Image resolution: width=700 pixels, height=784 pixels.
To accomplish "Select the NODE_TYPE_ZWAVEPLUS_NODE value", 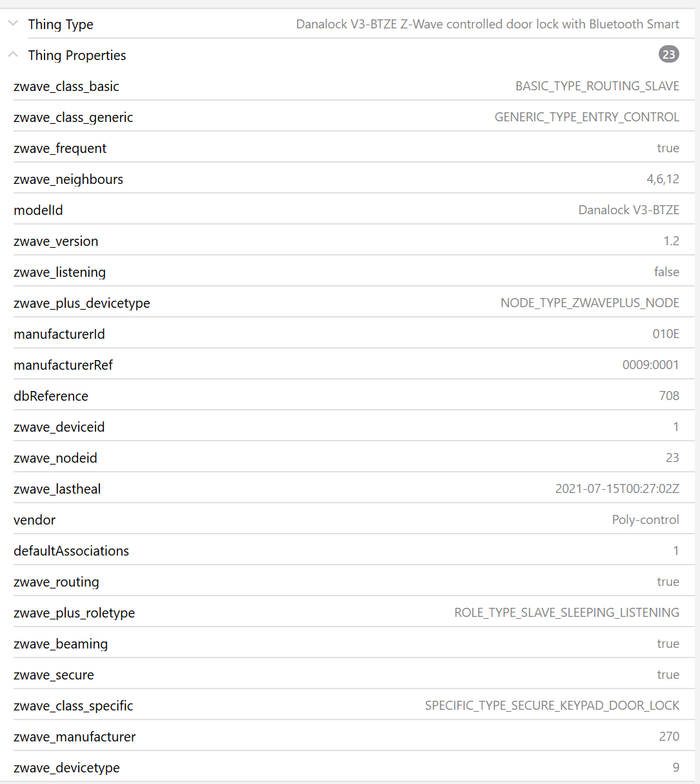I will point(590,303).
